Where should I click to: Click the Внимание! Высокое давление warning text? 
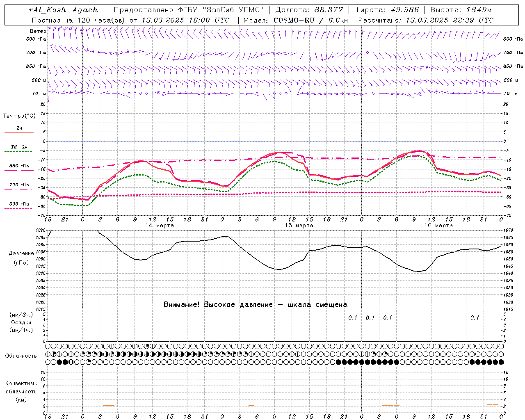click(256, 304)
